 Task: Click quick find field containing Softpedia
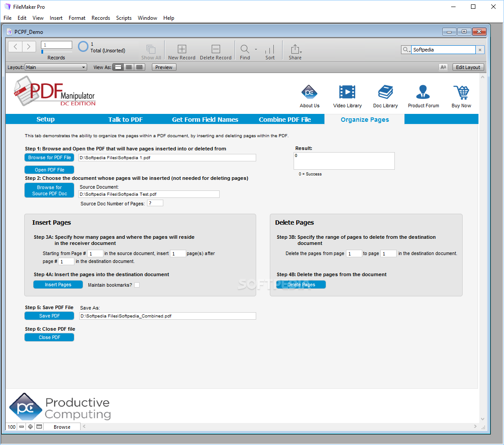443,50
